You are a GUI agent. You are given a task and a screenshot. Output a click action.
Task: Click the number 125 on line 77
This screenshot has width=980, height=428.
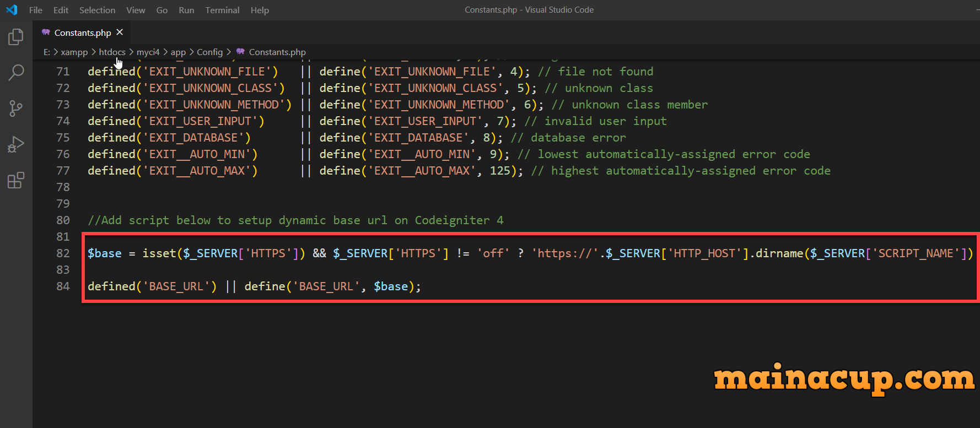(500, 171)
